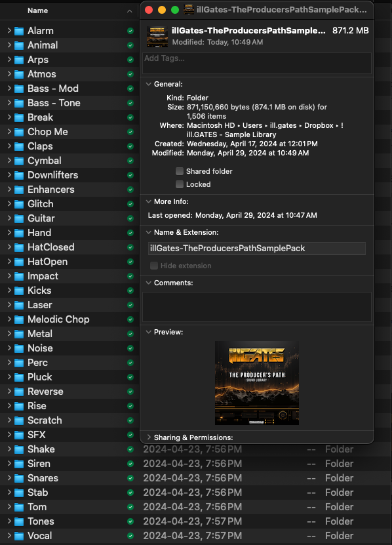Collapse the Preview section
This screenshot has width=392, height=545.
pos(148,332)
